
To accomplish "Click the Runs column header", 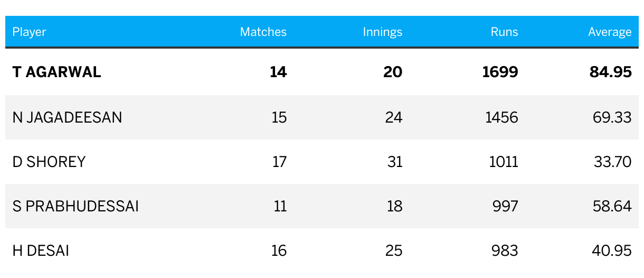I will tap(505, 32).
